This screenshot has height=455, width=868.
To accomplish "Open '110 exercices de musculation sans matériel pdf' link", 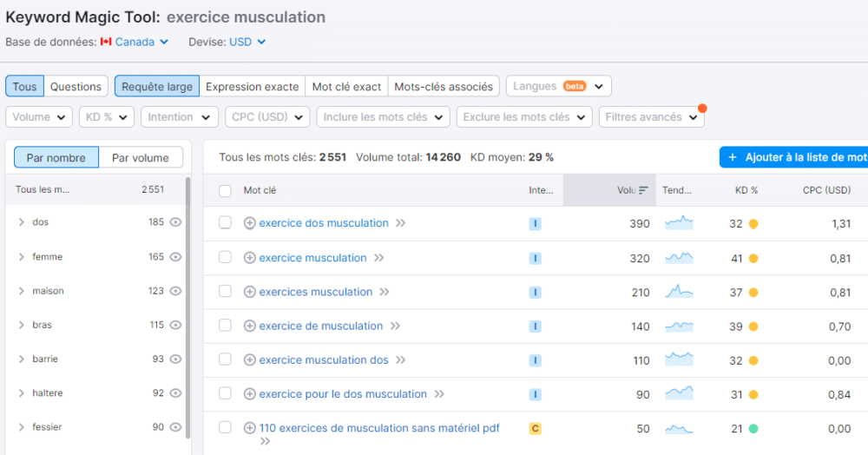I will [x=379, y=428].
